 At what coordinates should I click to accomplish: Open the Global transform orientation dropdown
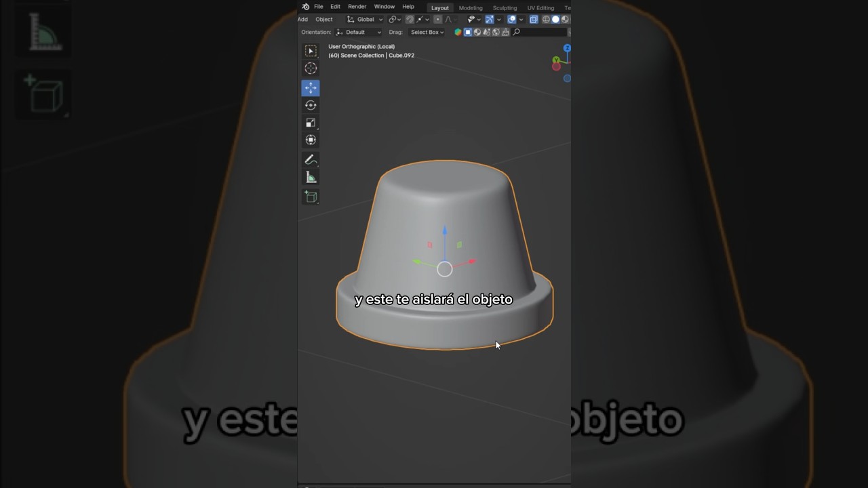tap(364, 20)
